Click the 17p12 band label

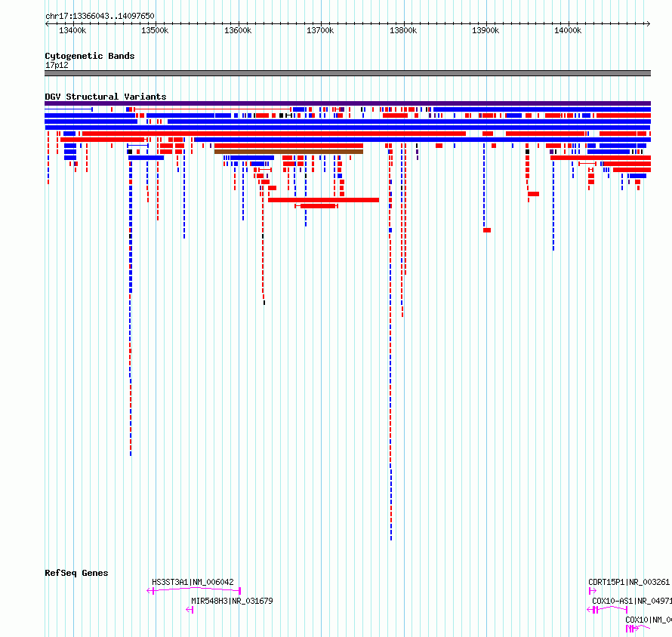[x=57, y=65]
